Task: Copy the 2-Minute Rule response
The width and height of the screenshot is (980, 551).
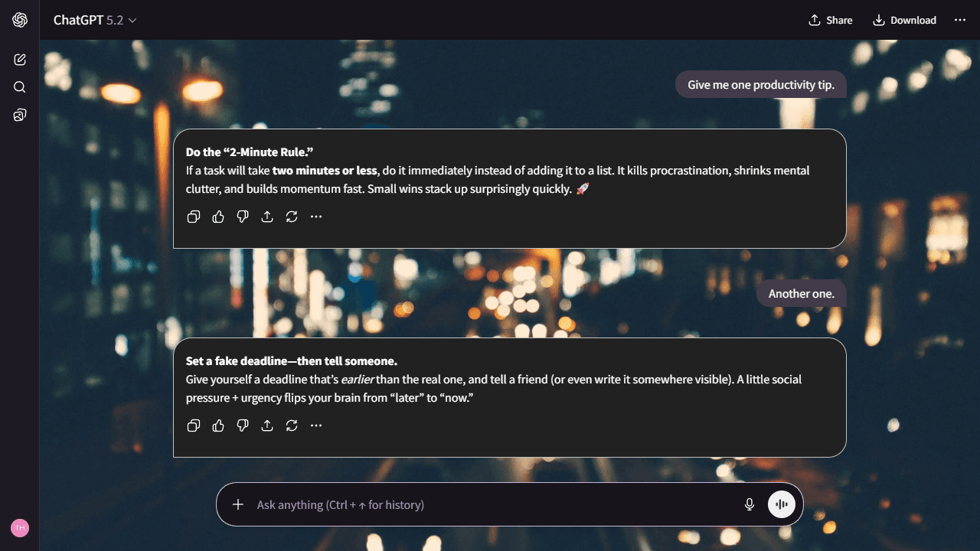Action: (194, 217)
